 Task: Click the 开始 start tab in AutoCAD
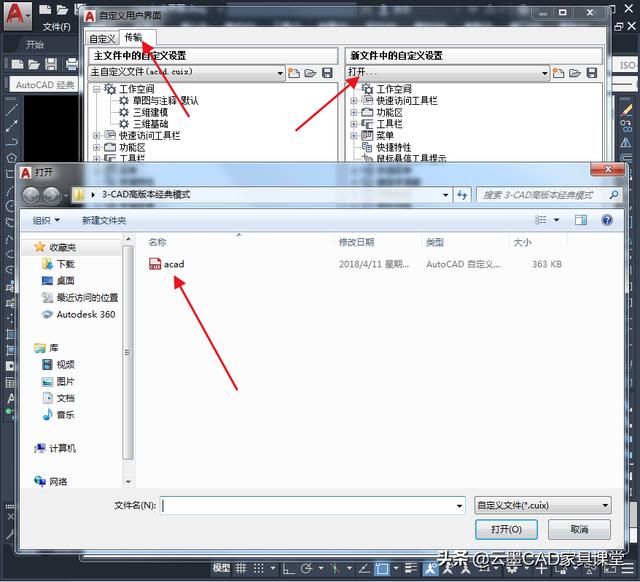pos(34,45)
